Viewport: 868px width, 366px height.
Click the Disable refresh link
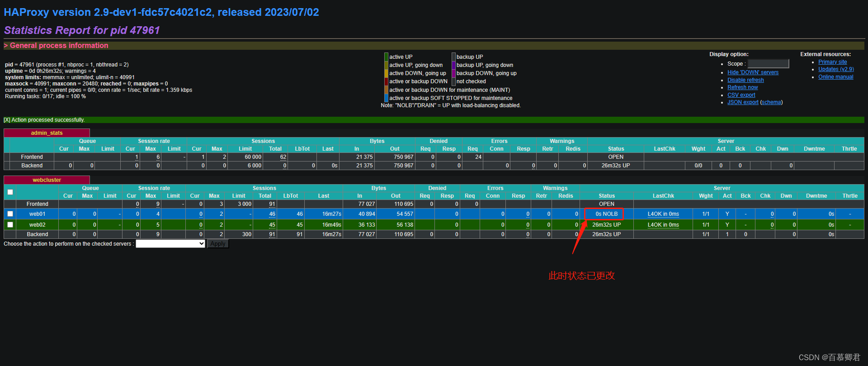point(745,80)
